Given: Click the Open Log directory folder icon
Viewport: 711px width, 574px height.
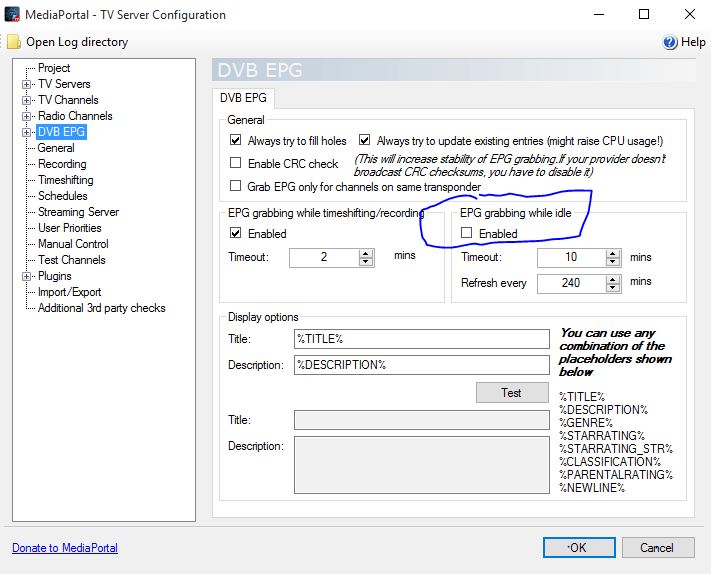Looking at the screenshot, I should 14,42.
